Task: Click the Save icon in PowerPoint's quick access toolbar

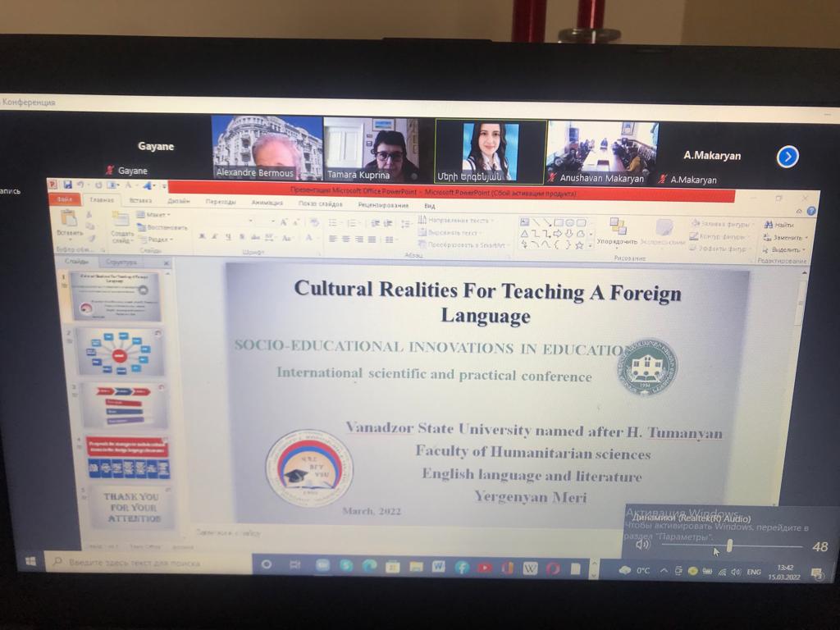Action: coord(67,185)
